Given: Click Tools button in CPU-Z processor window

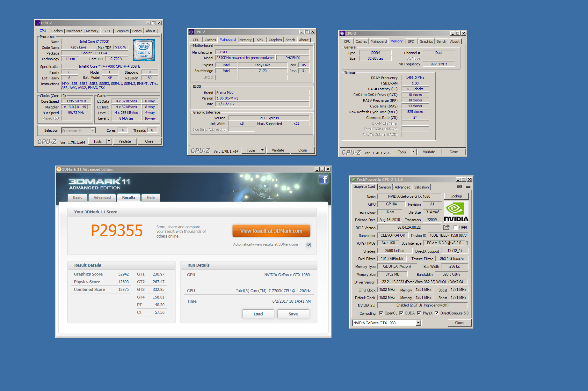Looking at the screenshot, I should tap(98, 141).
